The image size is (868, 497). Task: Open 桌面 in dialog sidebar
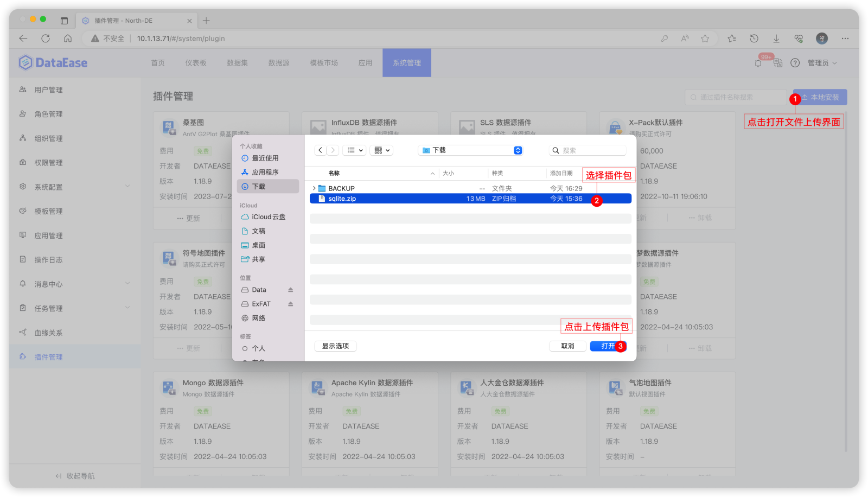click(268, 245)
